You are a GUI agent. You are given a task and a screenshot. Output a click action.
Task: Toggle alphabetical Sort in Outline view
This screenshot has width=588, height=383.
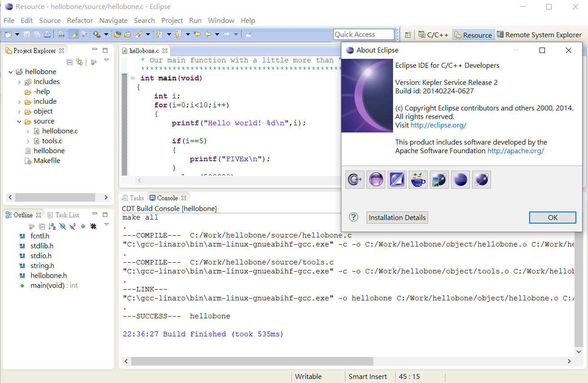[x=52, y=226]
